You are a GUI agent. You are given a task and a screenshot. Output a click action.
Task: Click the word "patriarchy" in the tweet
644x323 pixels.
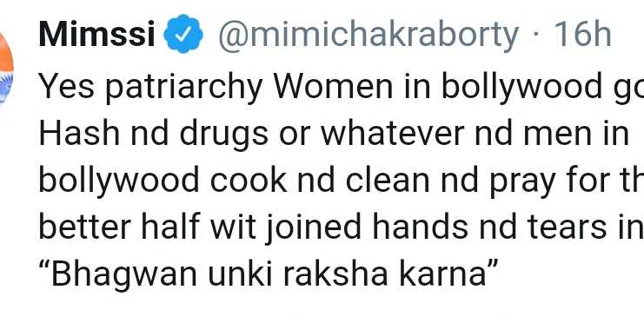(x=184, y=89)
